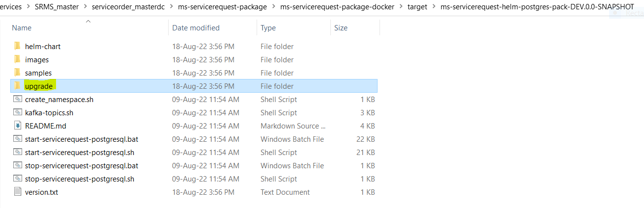The height and width of the screenshot is (208, 644).
Task: Sort files by Name column
Action: (22, 28)
